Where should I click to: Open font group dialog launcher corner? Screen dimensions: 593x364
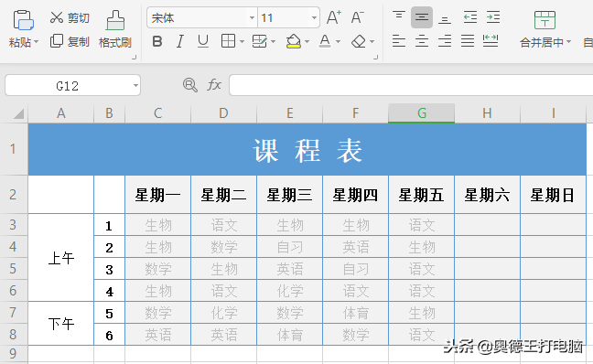(375, 57)
